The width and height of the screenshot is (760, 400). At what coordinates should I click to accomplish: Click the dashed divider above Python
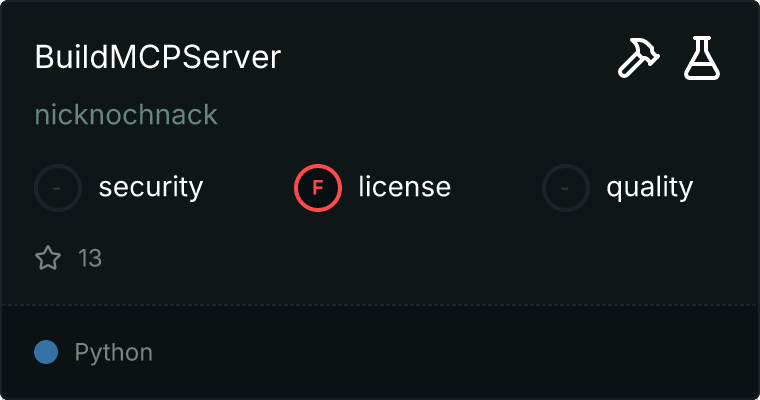point(380,304)
